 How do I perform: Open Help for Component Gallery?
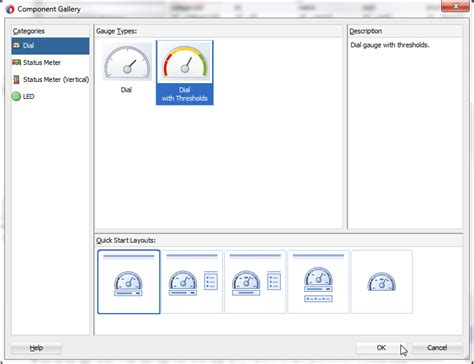click(36, 348)
